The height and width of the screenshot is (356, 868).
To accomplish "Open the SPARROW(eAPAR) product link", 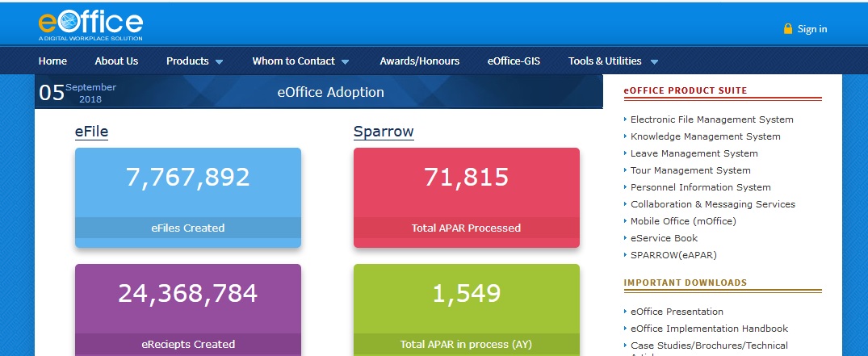I will [673, 255].
